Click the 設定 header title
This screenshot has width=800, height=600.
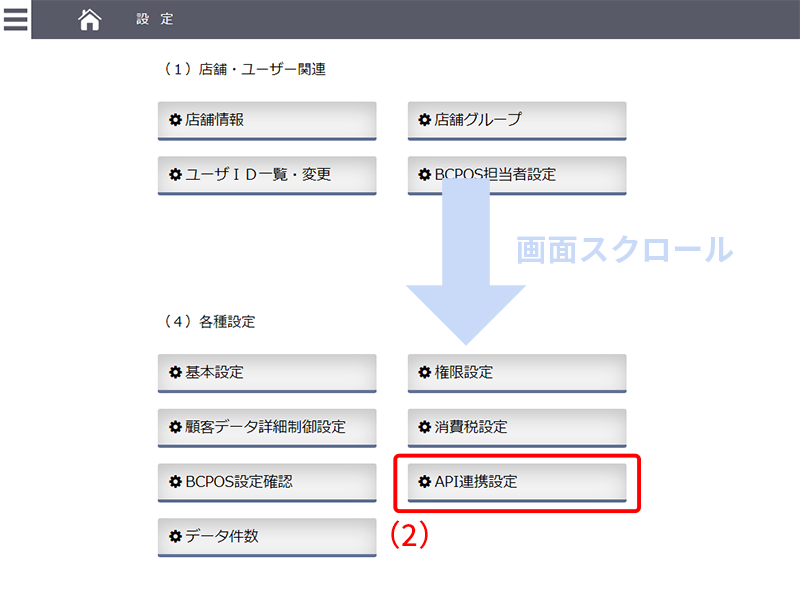point(155,19)
